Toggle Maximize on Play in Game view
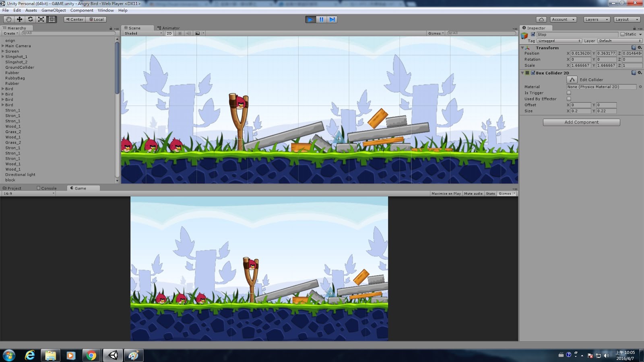 (x=446, y=193)
